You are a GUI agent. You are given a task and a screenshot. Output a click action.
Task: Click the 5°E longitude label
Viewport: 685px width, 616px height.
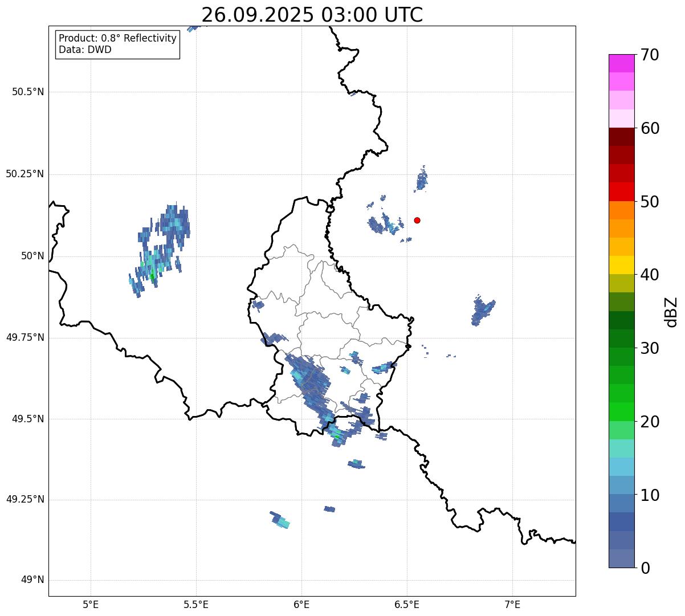[91, 604]
